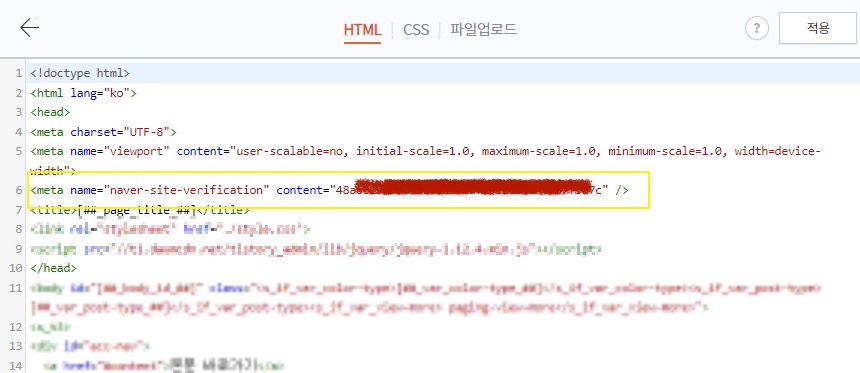Switch to the HTML tab
Screen dimensions: 860x373
coord(362,29)
